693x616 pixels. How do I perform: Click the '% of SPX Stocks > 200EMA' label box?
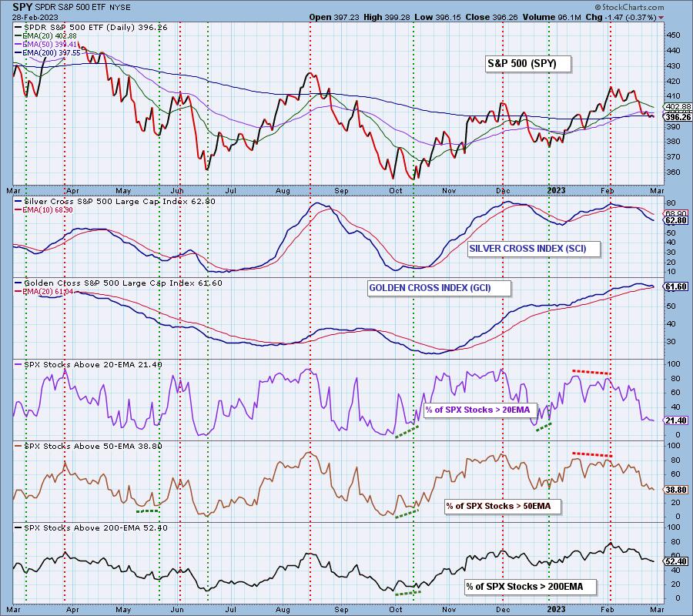pyautogui.click(x=531, y=587)
